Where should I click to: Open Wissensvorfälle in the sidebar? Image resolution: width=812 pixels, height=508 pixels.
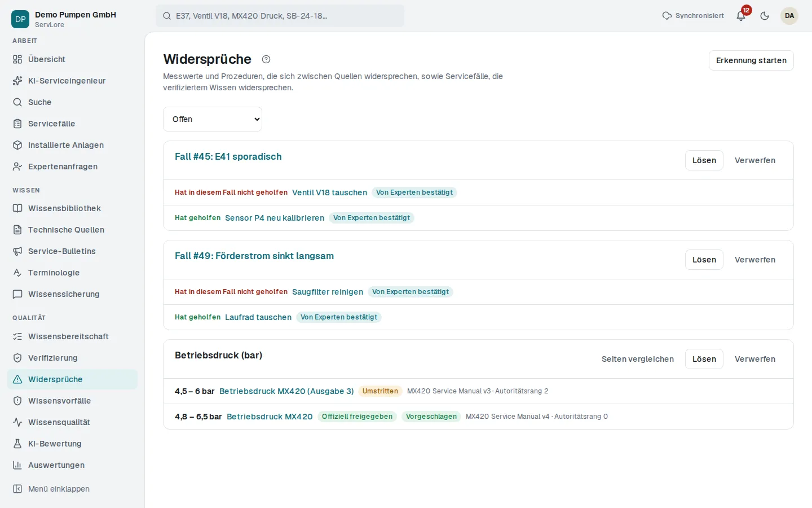click(72, 401)
